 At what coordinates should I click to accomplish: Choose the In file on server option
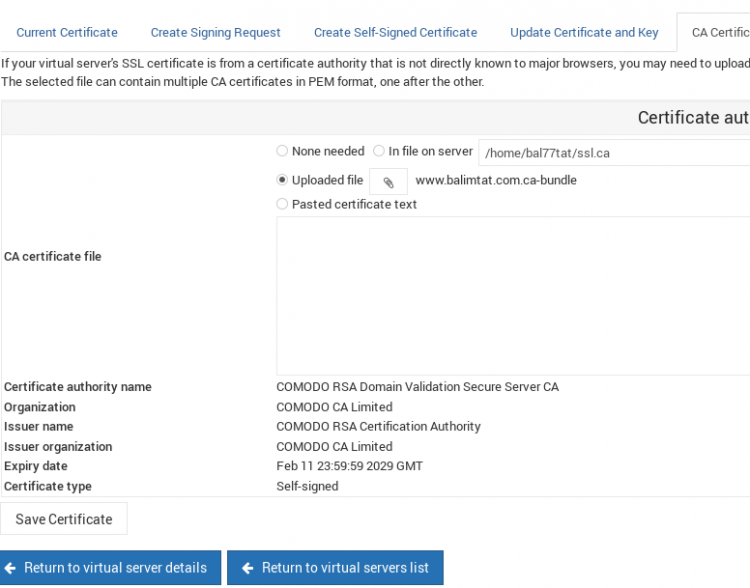pyautogui.click(x=379, y=152)
